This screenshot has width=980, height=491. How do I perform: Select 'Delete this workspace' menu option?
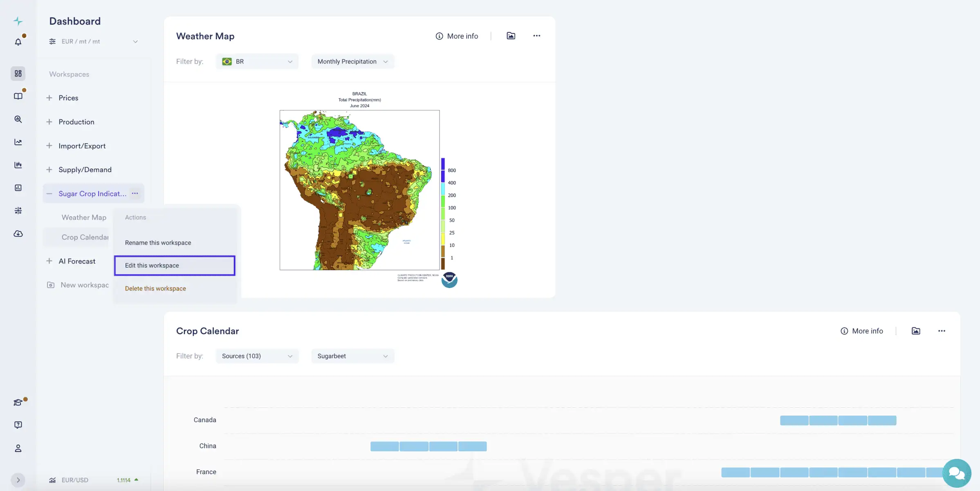[x=155, y=289]
